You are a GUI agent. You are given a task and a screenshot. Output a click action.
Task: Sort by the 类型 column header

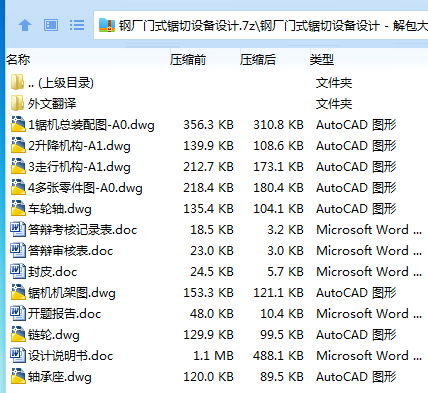click(x=322, y=60)
